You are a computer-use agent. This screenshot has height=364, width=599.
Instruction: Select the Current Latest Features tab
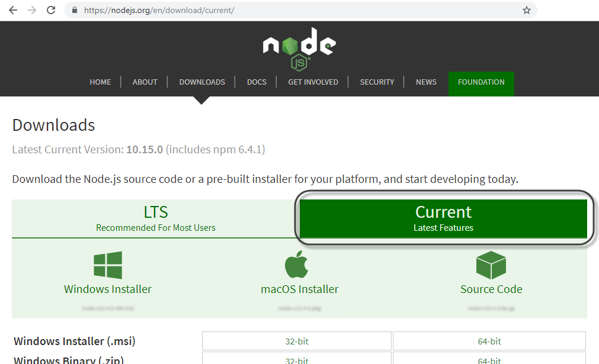443,218
